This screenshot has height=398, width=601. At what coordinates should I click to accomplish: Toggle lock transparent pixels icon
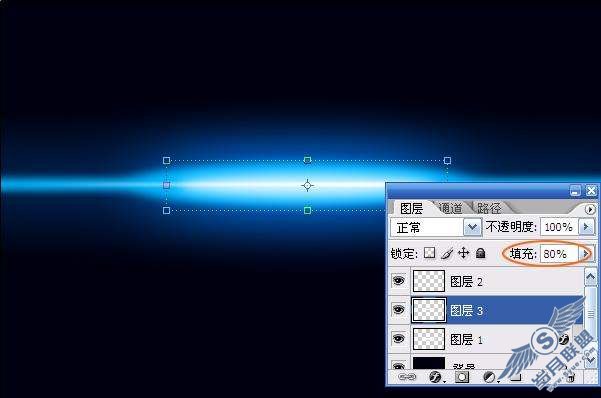click(430, 253)
